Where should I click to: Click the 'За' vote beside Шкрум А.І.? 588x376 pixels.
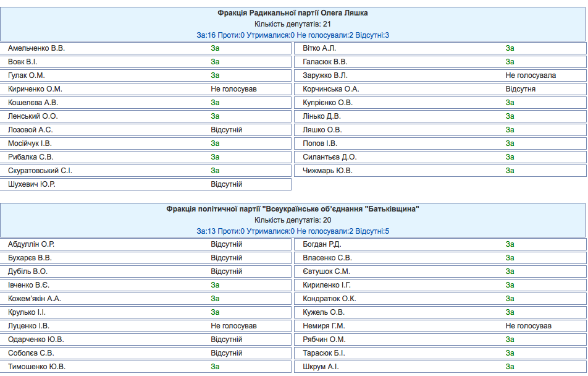pyautogui.click(x=510, y=367)
